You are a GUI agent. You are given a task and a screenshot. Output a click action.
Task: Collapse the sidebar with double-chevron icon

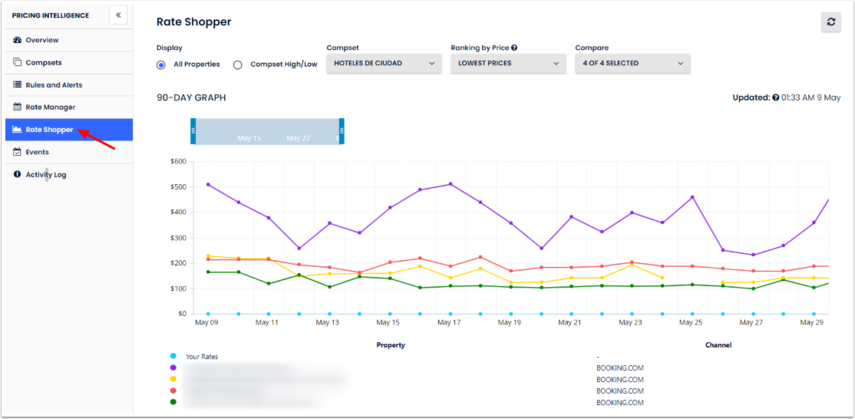coord(118,16)
